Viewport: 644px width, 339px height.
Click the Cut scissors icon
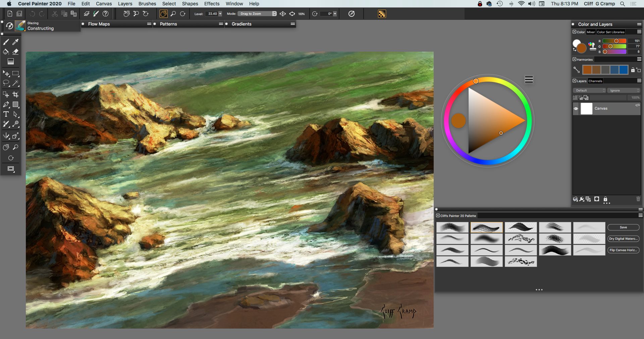pos(55,14)
